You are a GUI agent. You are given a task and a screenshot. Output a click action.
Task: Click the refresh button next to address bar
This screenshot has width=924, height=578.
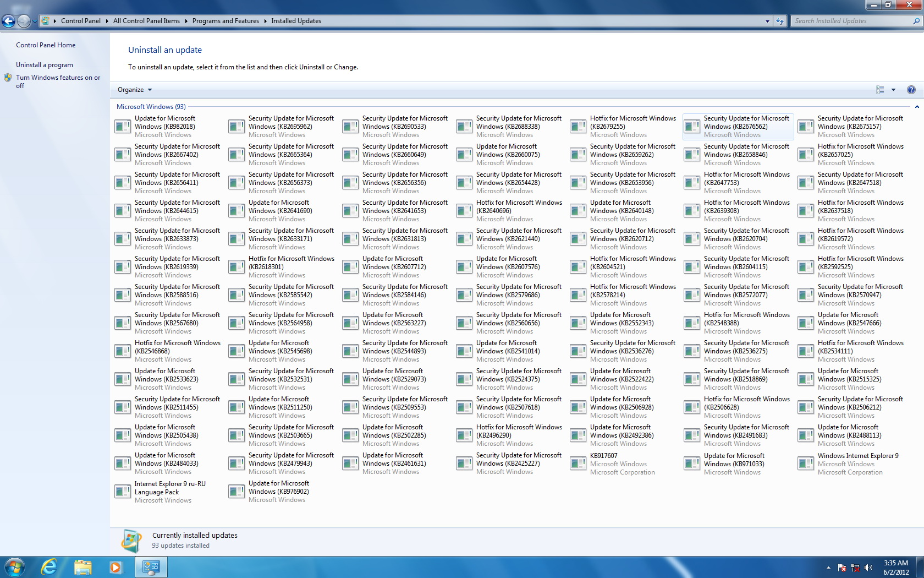[x=780, y=21]
